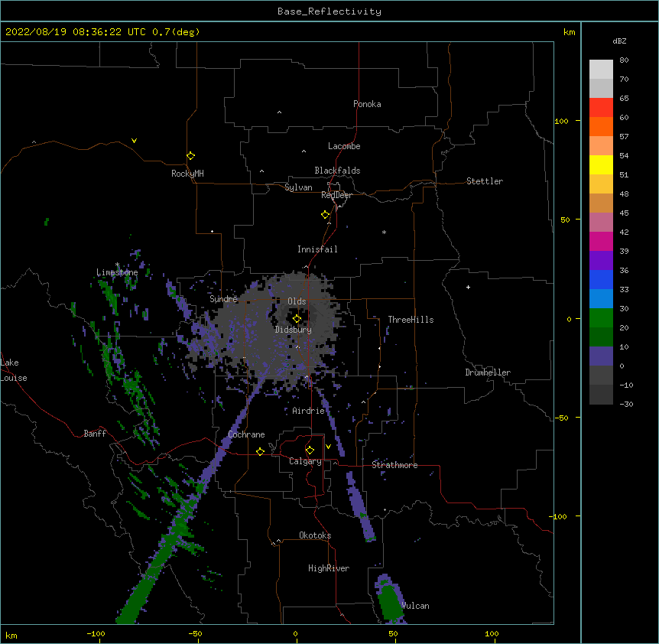Click the Airdrie city label
Screen dimensions: 659x644
pyautogui.click(x=309, y=411)
